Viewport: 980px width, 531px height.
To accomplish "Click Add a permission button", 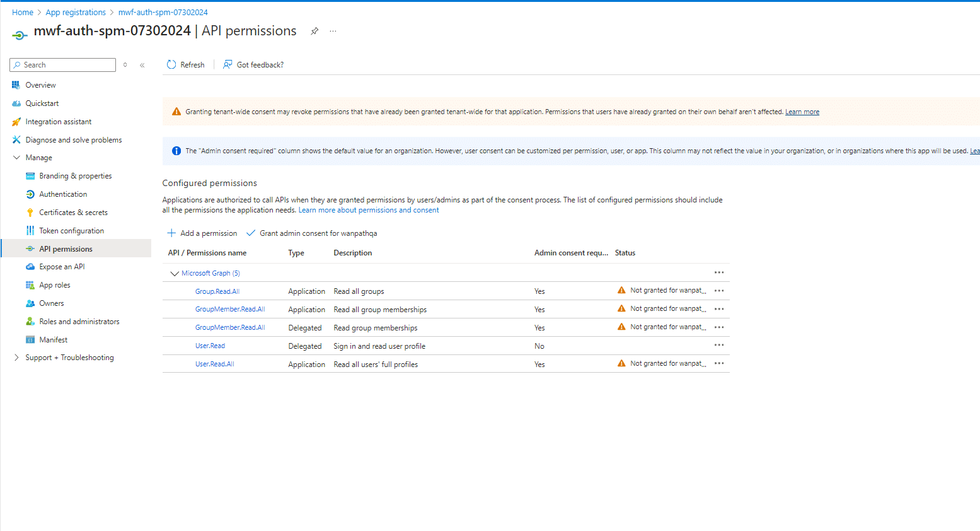I will coord(202,233).
